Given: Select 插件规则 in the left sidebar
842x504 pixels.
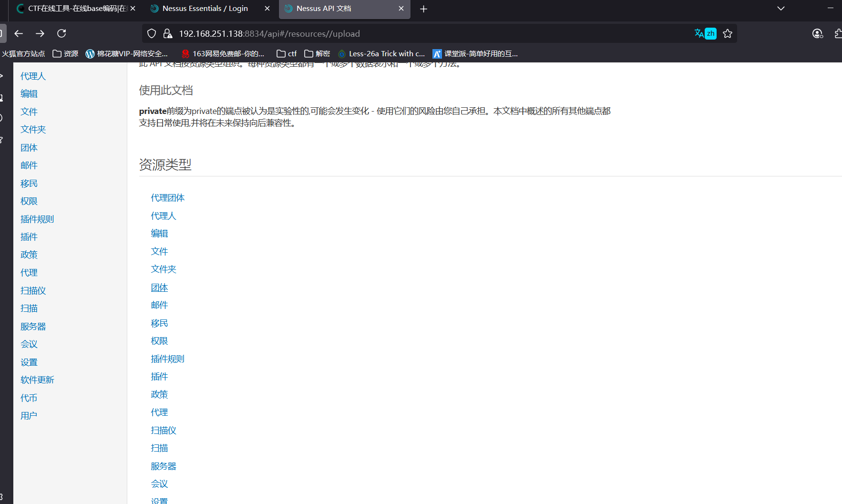Looking at the screenshot, I should click(x=37, y=219).
